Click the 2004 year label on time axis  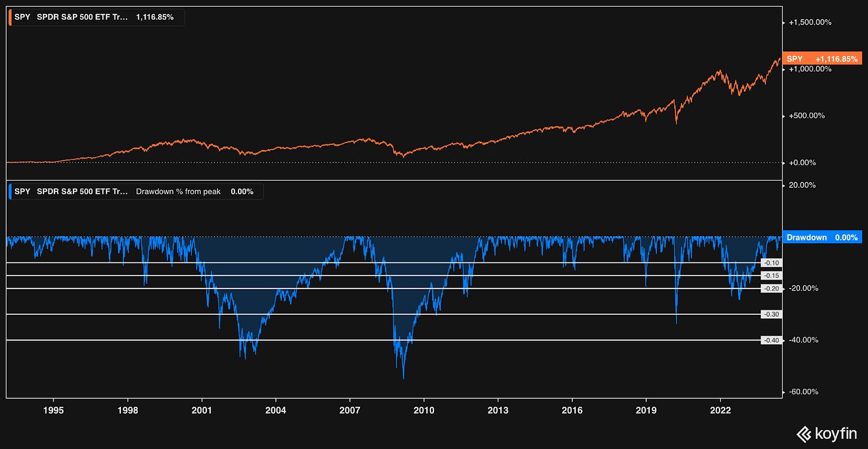pyautogui.click(x=275, y=410)
